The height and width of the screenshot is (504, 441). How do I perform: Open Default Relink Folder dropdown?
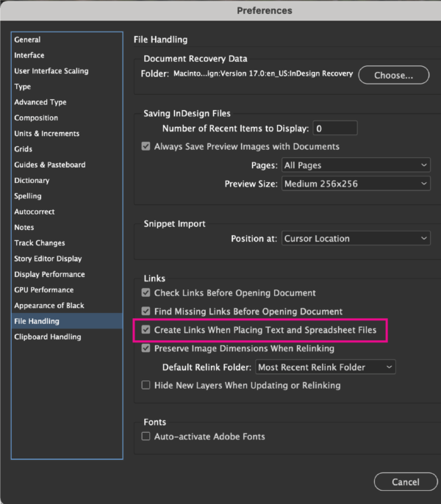point(325,367)
